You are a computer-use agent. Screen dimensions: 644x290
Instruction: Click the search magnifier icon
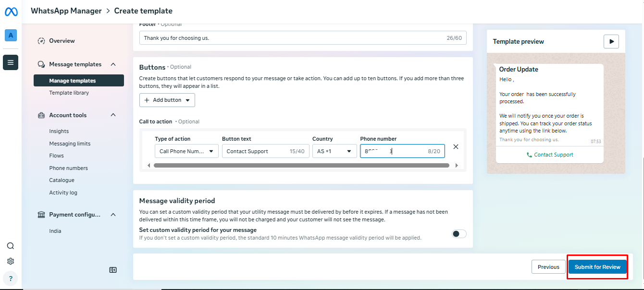tap(11, 246)
